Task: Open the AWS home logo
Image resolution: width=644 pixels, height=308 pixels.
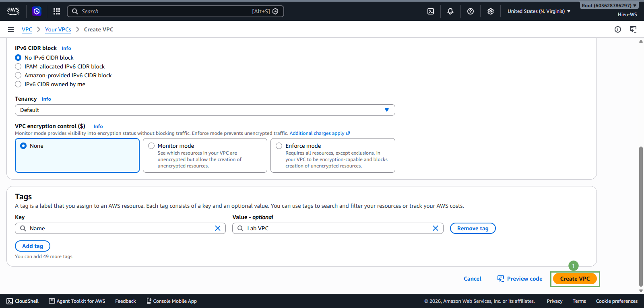Action: [13, 11]
